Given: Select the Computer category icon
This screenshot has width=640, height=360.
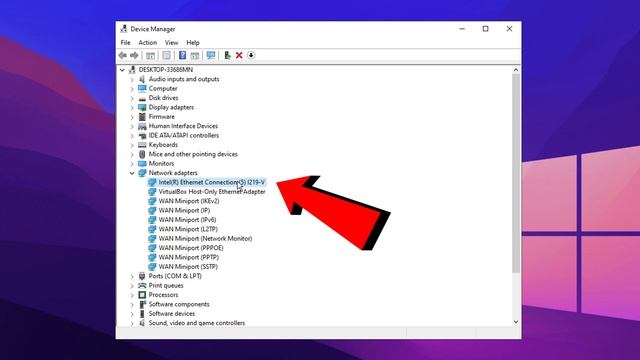Looking at the screenshot, I should coord(142,89).
